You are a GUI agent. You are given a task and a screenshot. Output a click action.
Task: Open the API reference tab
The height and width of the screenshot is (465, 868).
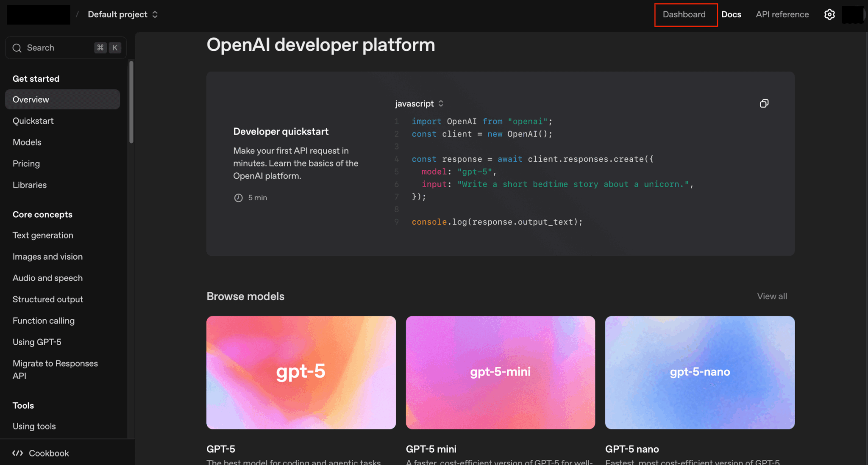click(782, 14)
